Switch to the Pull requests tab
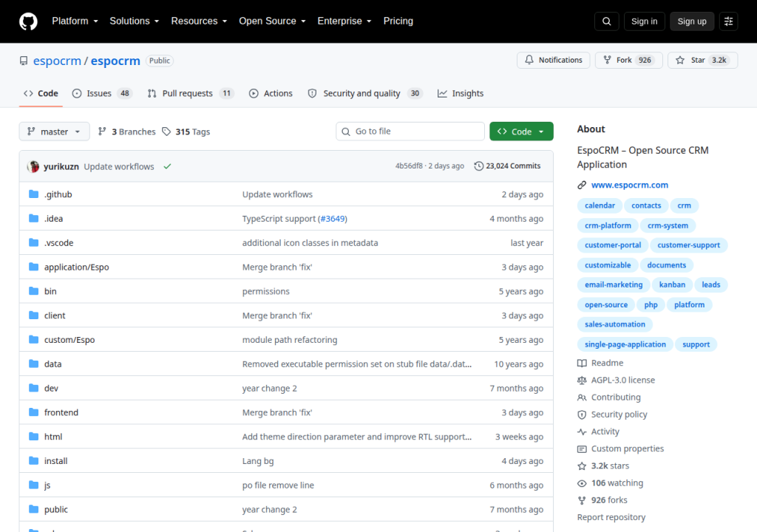The height and width of the screenshot is (532, 757). (x=191, y=93)
